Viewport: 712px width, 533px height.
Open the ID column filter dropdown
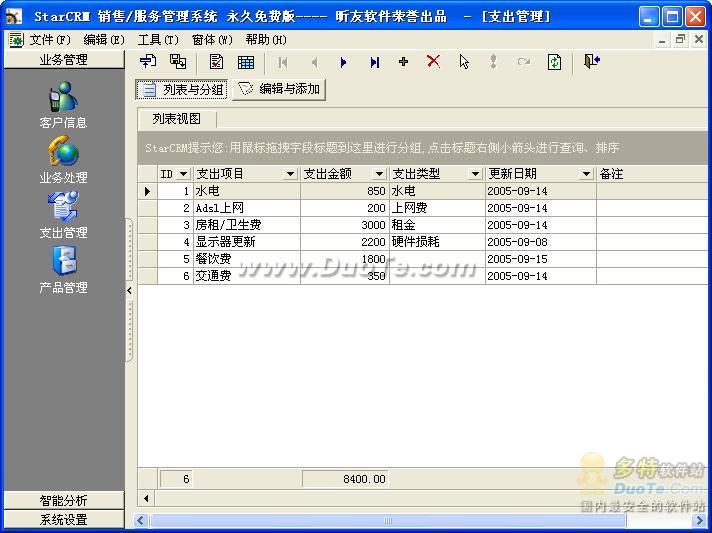[183, 174]
